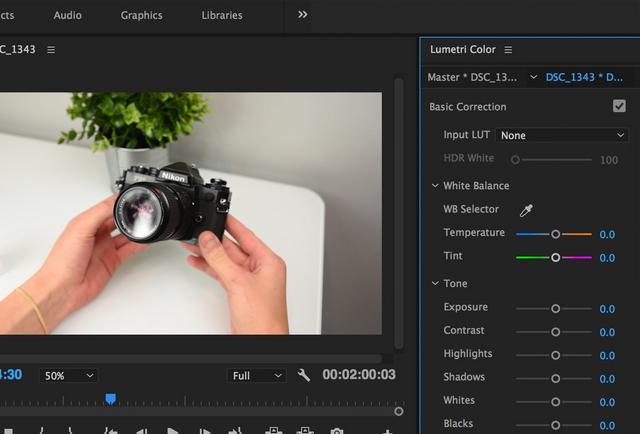640x434 pixels.
Task: Click the Shadows value 0.0
Action: (x=607, y=379)
